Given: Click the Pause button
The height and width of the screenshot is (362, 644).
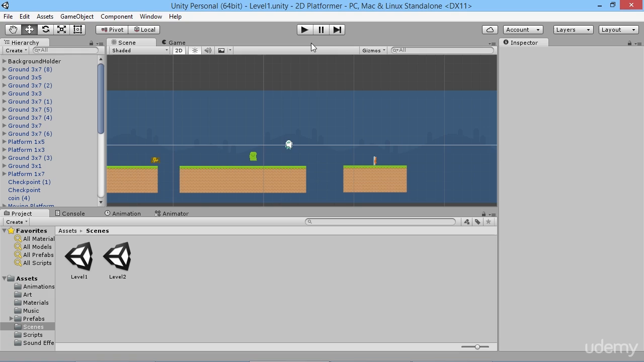Looking at the screenshot, I should (321, 30).
